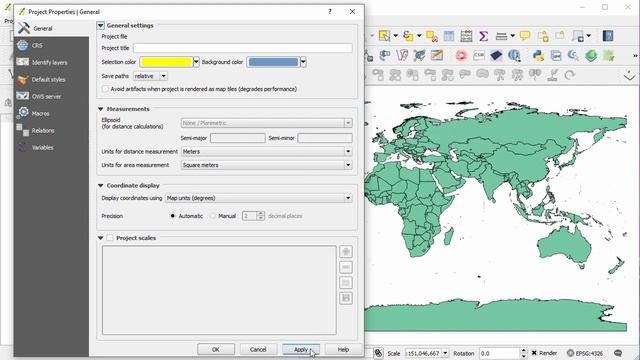
Task: Enable the Project scales checkbox
Action: (x=110, y=238)
